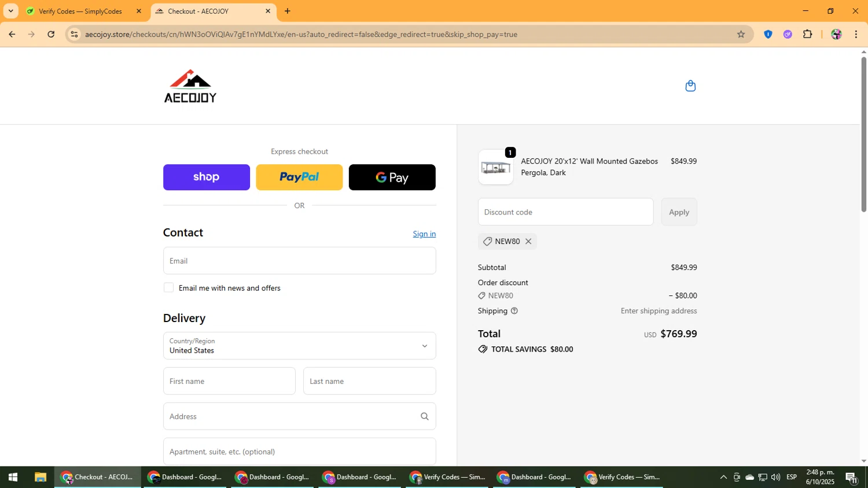The width and height of the screenshot is (868, 488).
Task: Open the shopping cart bag icon
Action: 690,86
